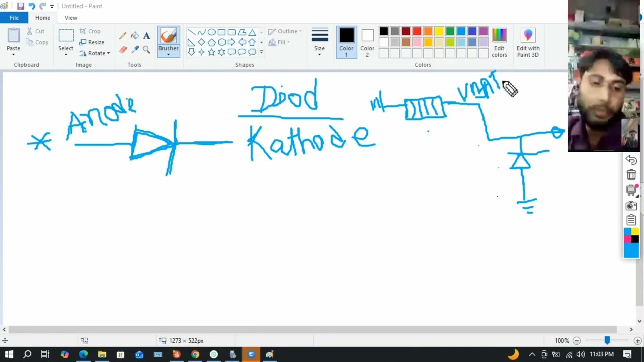This screenshot has width=644, height=362.
Task: Select the Text tool
Action: tap(146, 36)
